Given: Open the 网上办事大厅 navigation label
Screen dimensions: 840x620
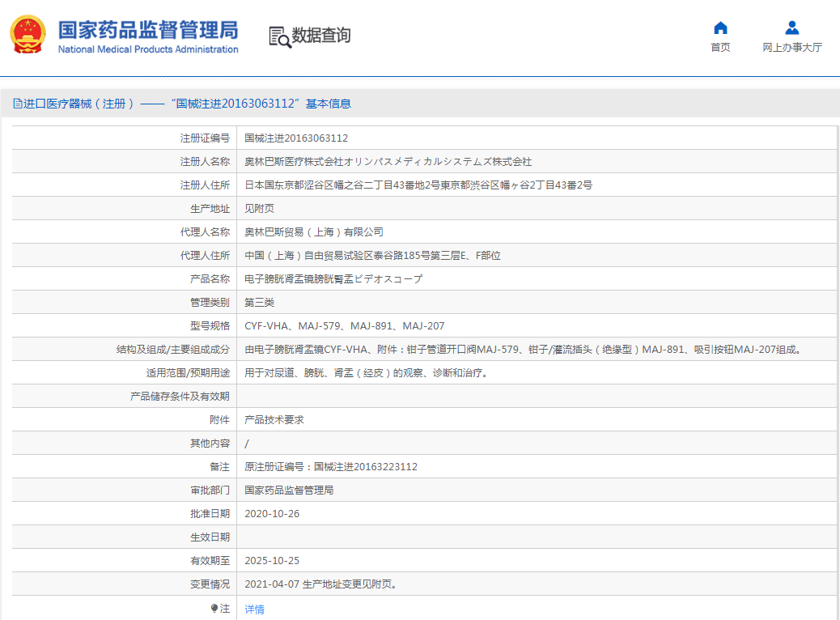Looking at the screenshot, I should [791, 48].
